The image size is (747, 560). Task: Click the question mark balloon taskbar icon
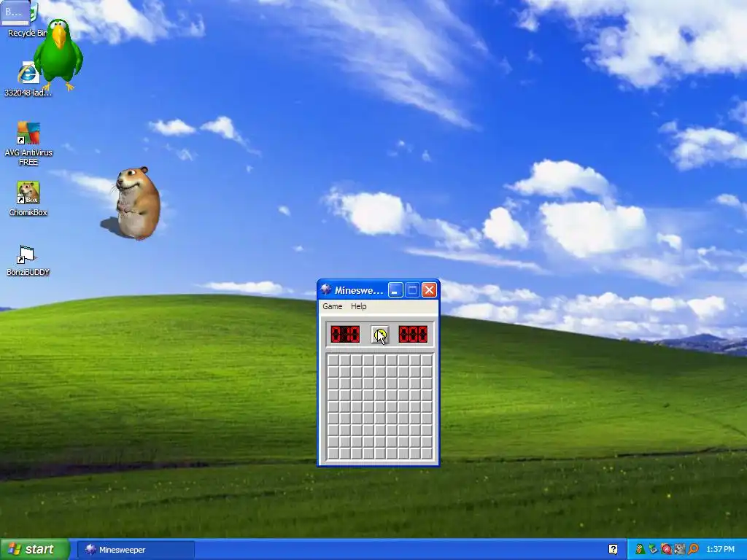coord(613,550)
